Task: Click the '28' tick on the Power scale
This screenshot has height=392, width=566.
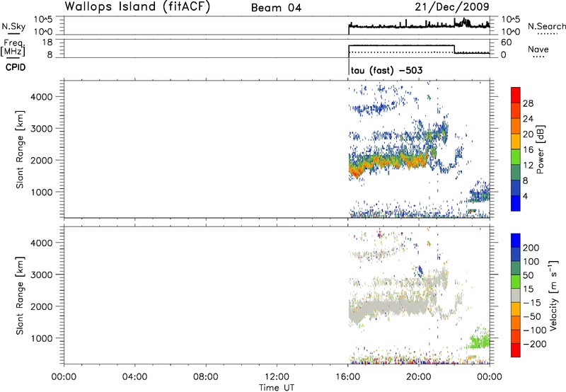Action: pyautogui.click(x=528, y=103)
